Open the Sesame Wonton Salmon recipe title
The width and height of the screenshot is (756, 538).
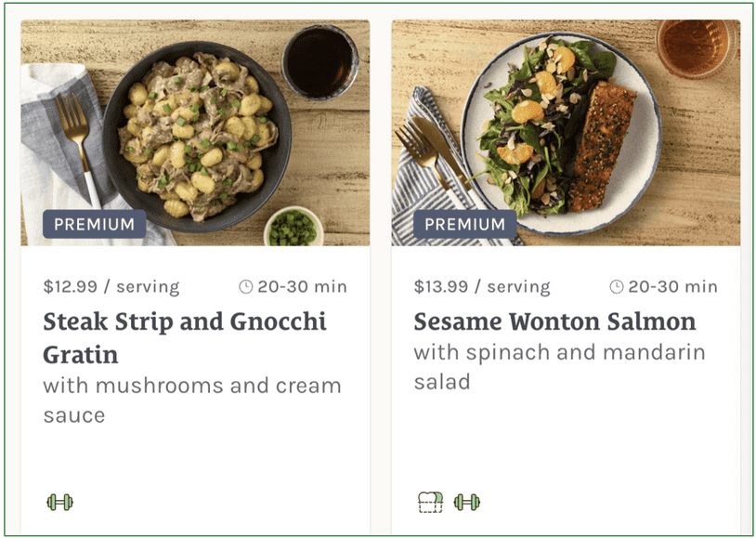pos(554,321)
